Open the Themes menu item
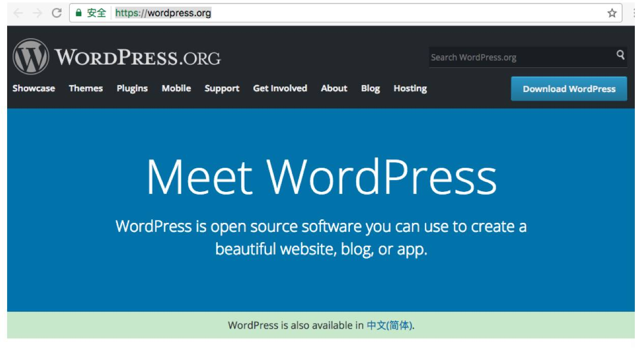644x349 pixels. coord(85,89)
